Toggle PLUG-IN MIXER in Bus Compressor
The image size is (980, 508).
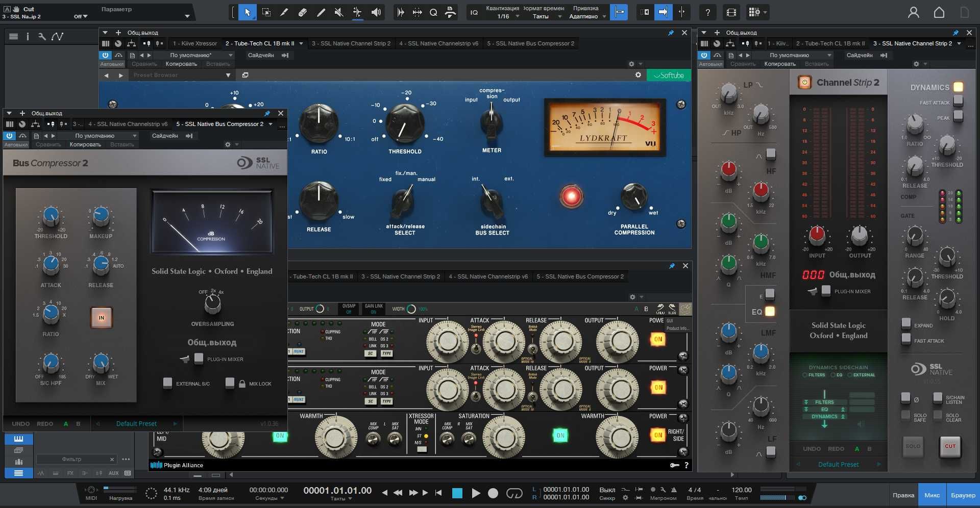[199, 359]
